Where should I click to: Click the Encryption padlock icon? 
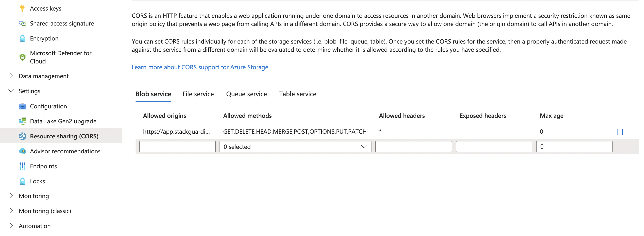click(x=23, y=38)
